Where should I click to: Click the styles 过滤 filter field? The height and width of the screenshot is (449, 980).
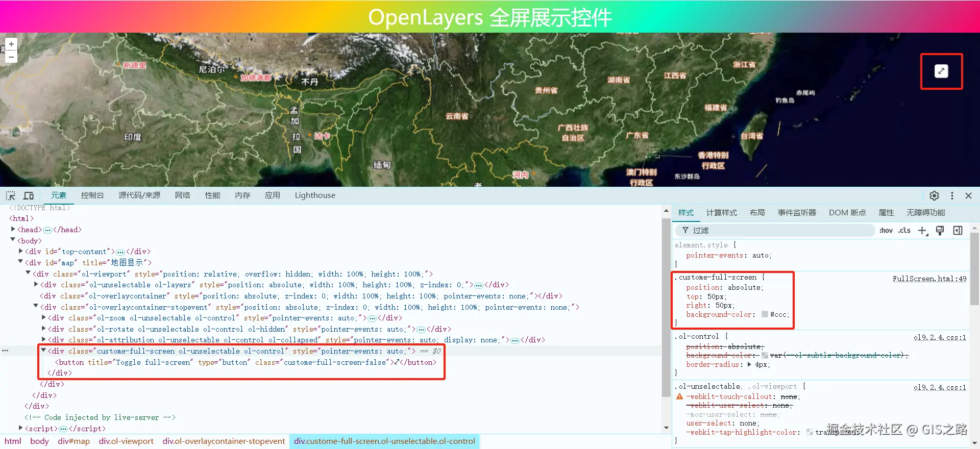tap(776, 231)
